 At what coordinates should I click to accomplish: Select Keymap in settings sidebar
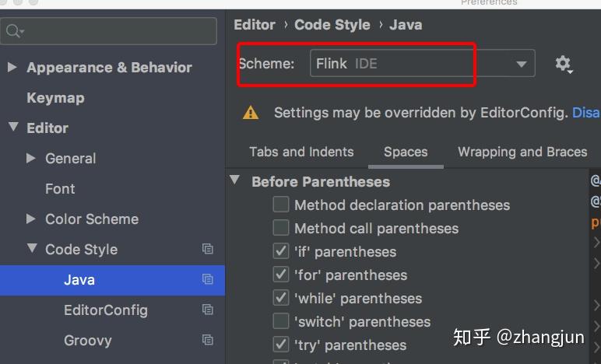[x=55, y=98]
